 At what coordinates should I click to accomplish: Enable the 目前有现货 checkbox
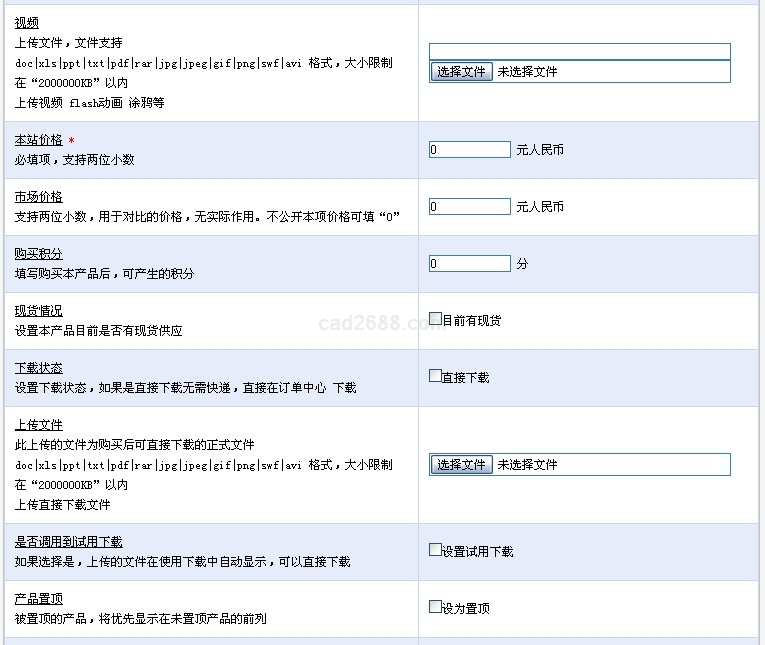tap(435, 319)
